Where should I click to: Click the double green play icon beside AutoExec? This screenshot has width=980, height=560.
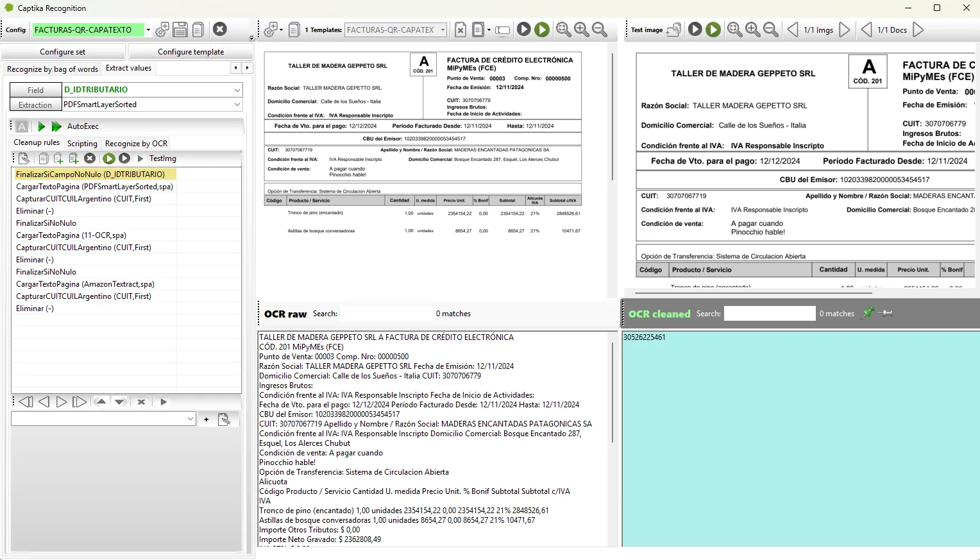[x=56, y=126]
